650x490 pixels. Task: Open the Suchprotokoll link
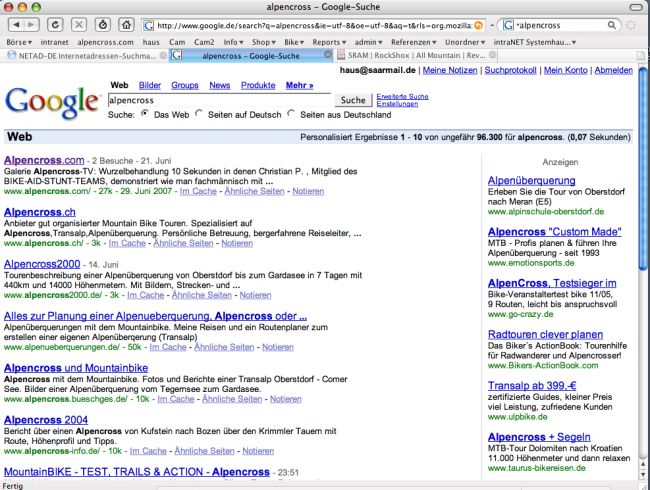tap(510, 70)
